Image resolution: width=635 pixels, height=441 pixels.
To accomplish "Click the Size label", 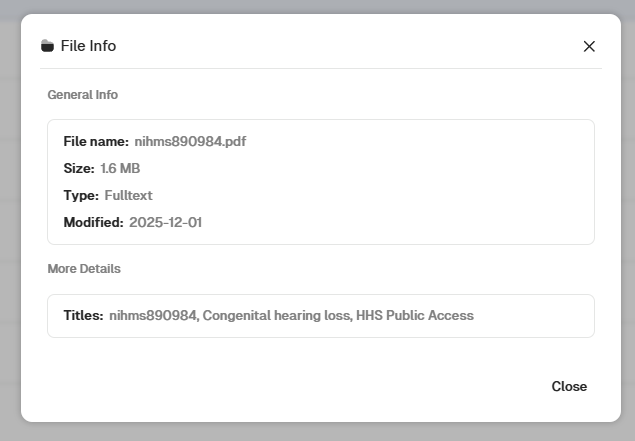I will (x=79, y=168).
